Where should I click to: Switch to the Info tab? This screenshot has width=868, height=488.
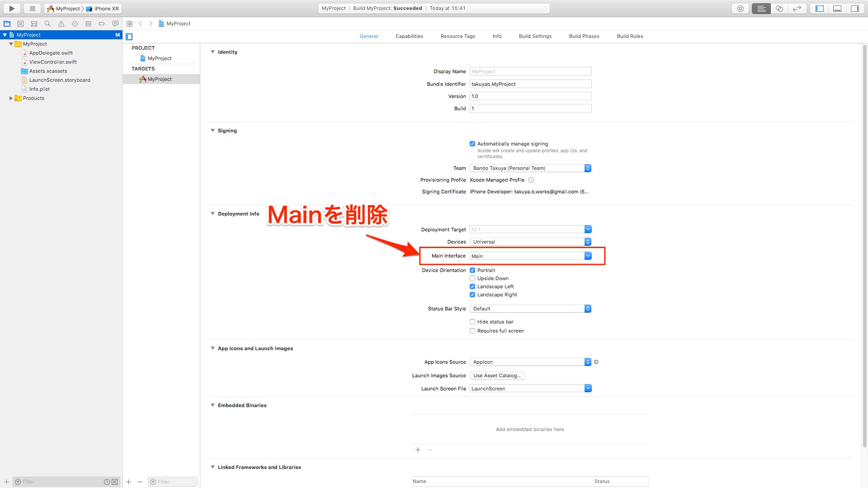497,36
